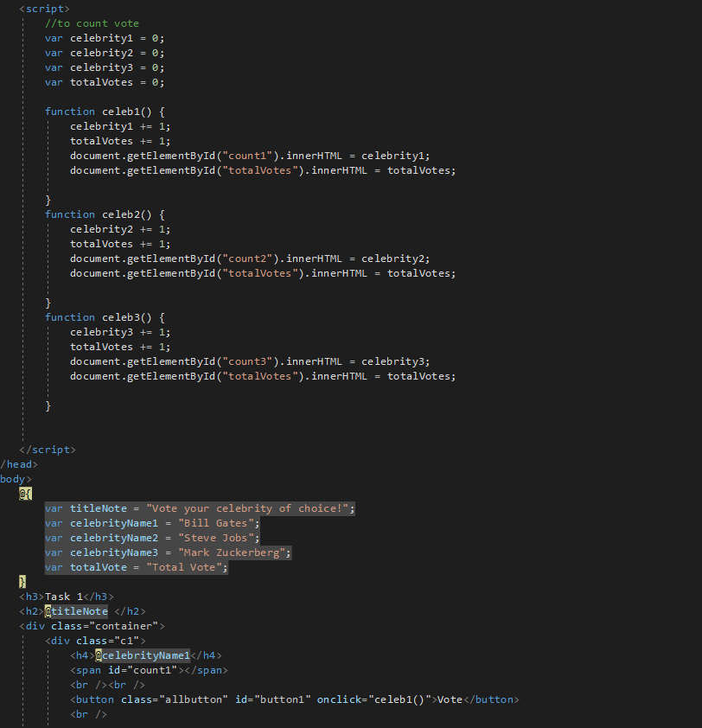The height and width of the screenshot is (728, 702).
Task: Select the line 'var celebrity1 = 0;'
Action: coord(105,38)
